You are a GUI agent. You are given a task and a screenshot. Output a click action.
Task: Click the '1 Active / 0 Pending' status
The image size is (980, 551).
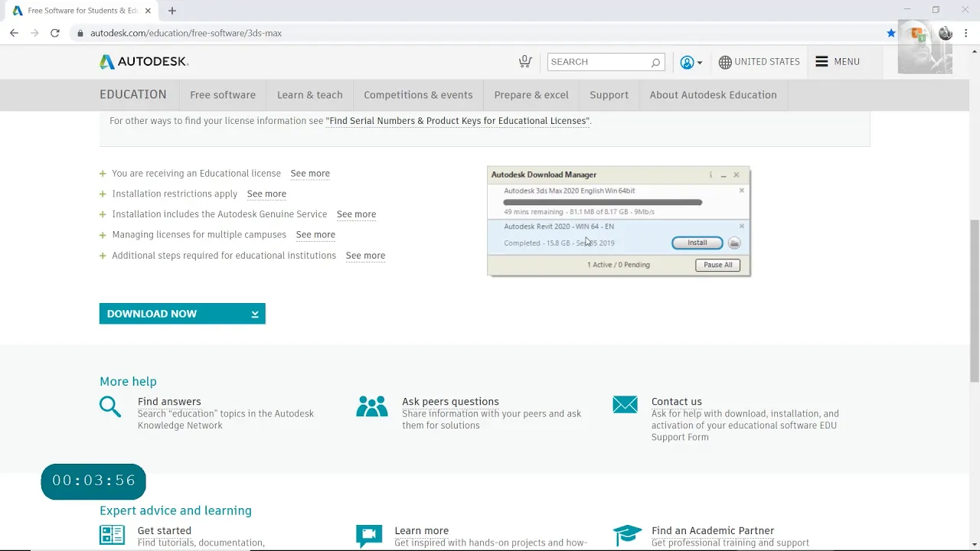(x=619, y=265)
